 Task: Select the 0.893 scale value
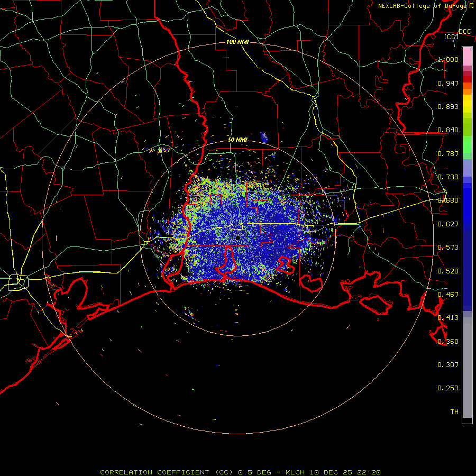click(448, 106)
